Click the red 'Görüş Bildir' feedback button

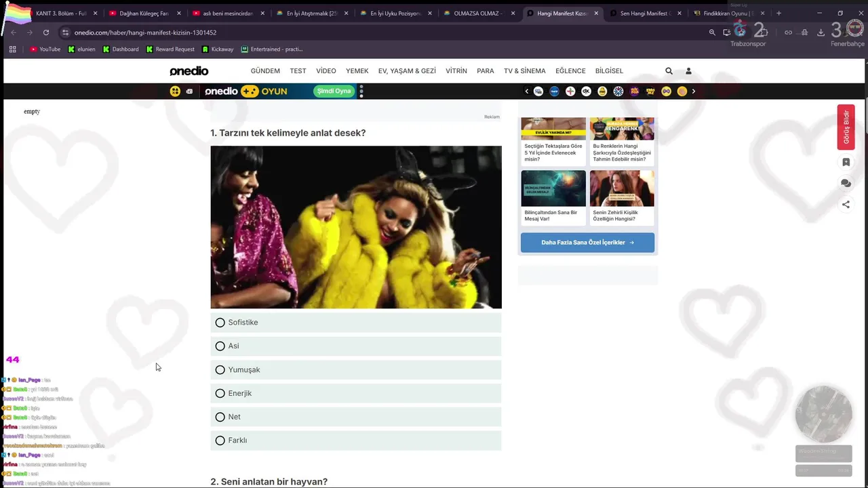(x=846, y=127)
